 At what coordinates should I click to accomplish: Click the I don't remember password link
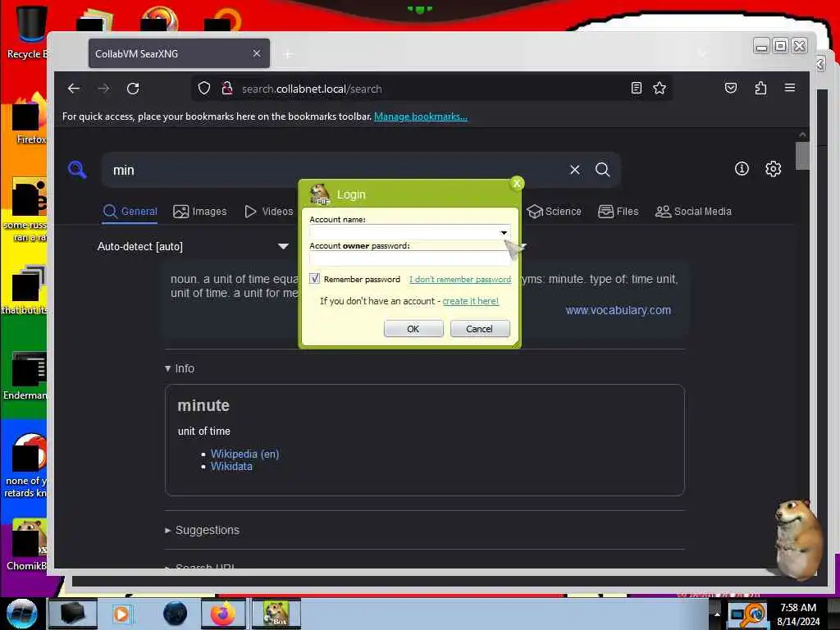pos(460,279)
